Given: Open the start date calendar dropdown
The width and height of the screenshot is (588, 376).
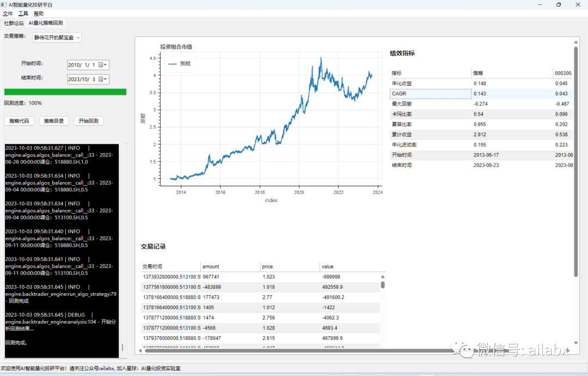Looking at the screenshot, I should (x=103, y=65).
